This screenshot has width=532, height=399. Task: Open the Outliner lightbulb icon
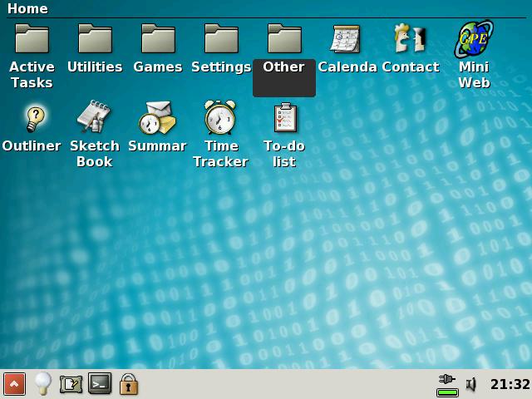click(x=32, y=118)
